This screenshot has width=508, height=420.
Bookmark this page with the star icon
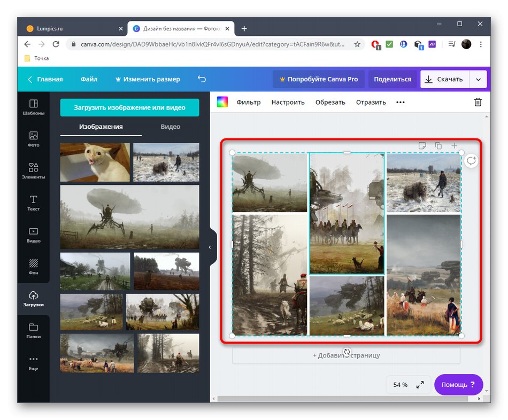click(357, 44)
